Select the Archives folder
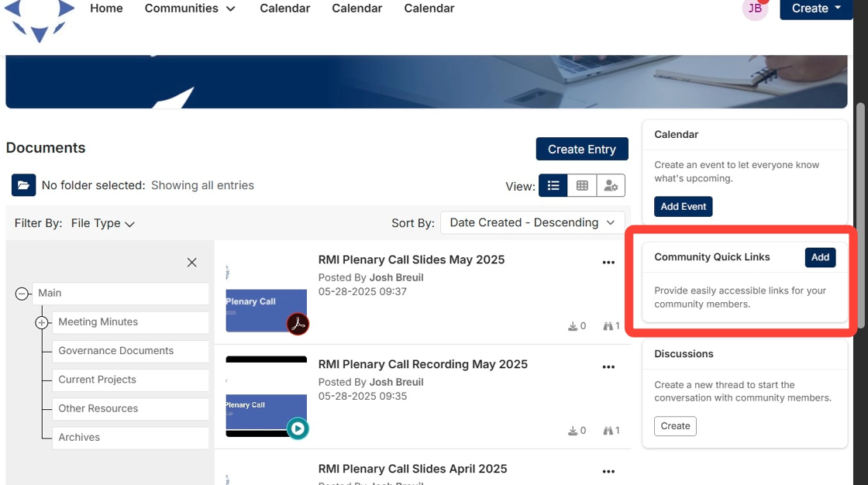The width and height of the screenshot is (868, 485). pyautogui.click(x=130, y=438)
